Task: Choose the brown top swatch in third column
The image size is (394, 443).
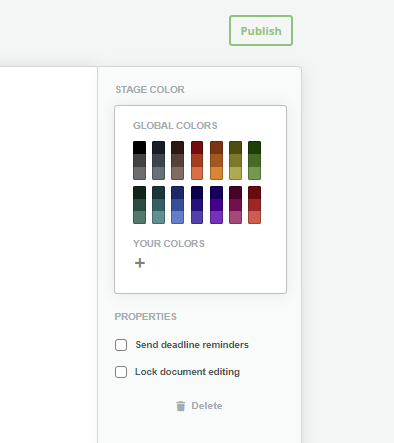Action: (x=177, y=147)
